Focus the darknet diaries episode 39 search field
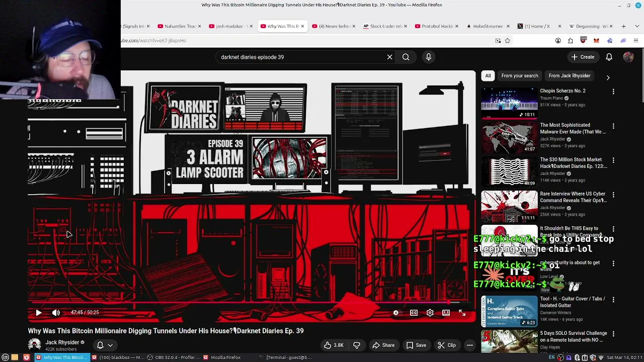 (x=302, y=57)
